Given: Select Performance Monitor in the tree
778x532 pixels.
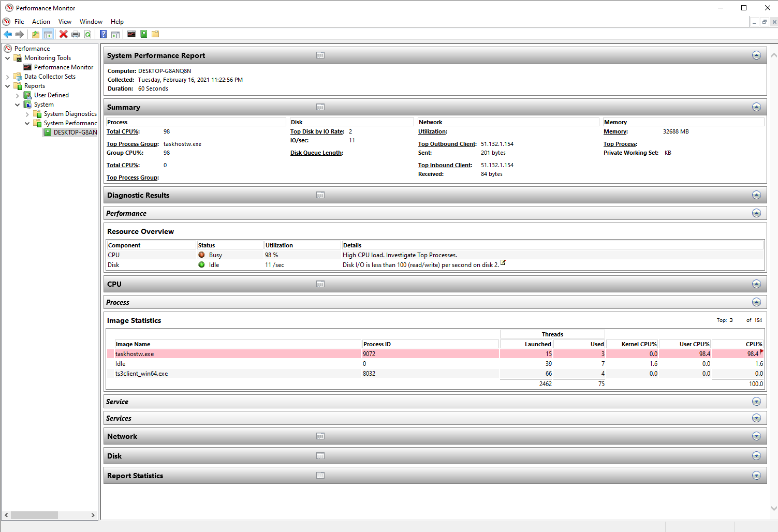Looking at the screenshot, I should tap(63, 67).
